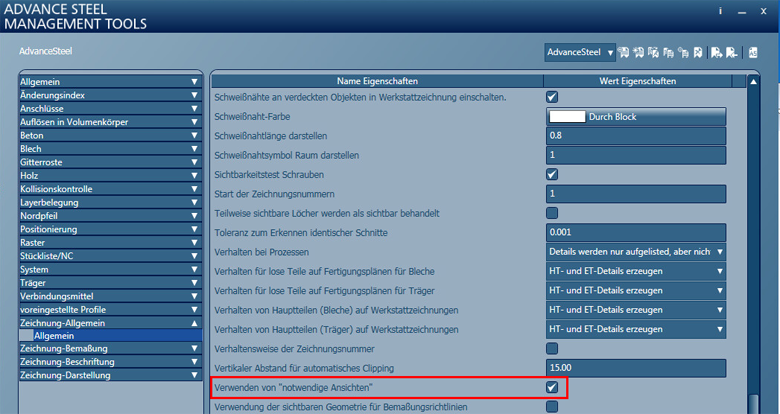Expand the Holz category
This screenshot has height=414, width=780.
(x=110, y=176)
